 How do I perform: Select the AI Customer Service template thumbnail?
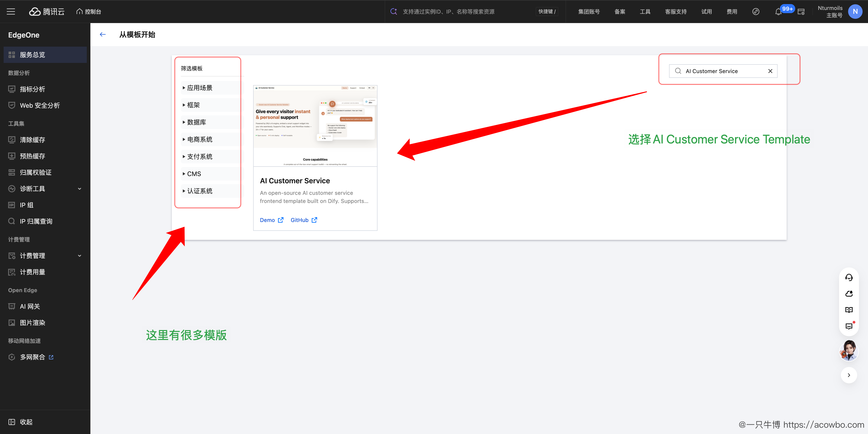click(315, 126)
